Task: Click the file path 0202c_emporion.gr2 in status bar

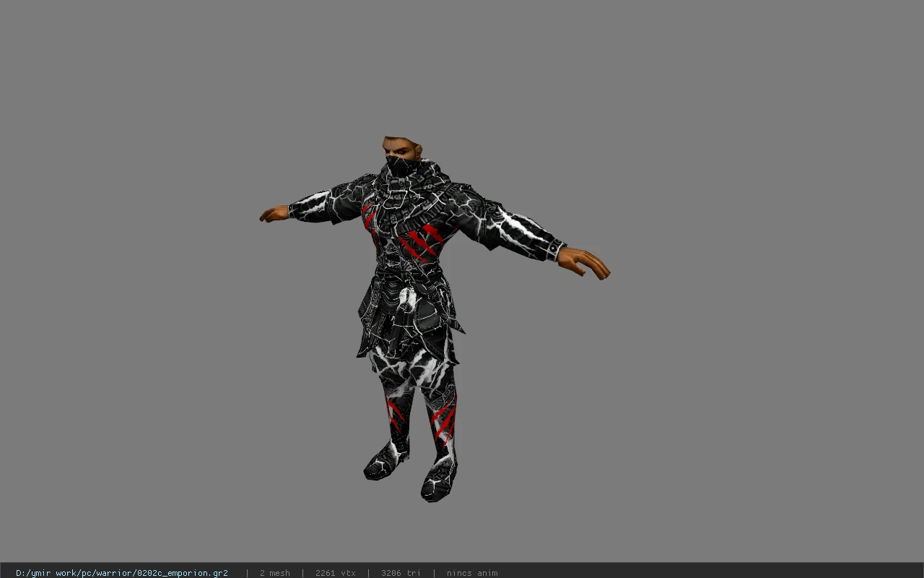Action: coord(122,573)
